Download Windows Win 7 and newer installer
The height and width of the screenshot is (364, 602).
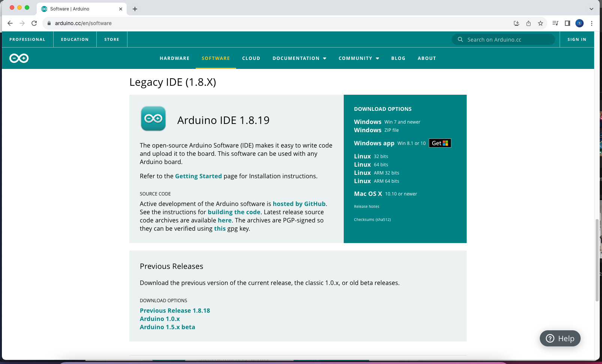387,122
